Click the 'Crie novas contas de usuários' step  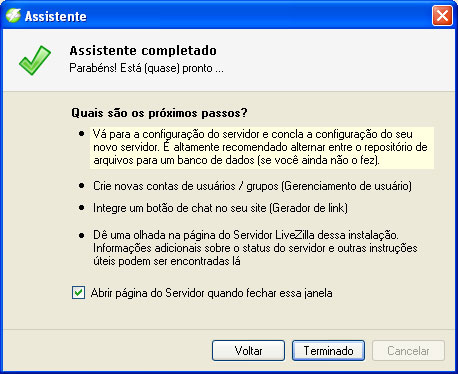pos(252,186)
